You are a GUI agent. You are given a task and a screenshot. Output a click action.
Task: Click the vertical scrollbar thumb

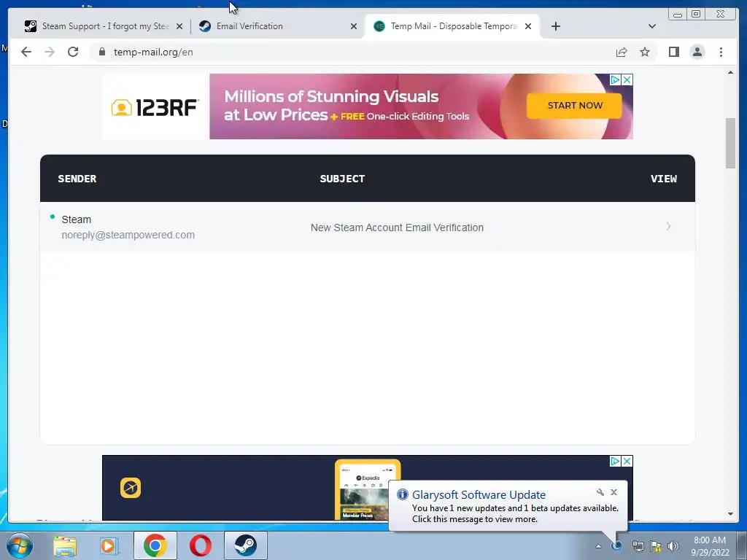[x=730, y=142]
